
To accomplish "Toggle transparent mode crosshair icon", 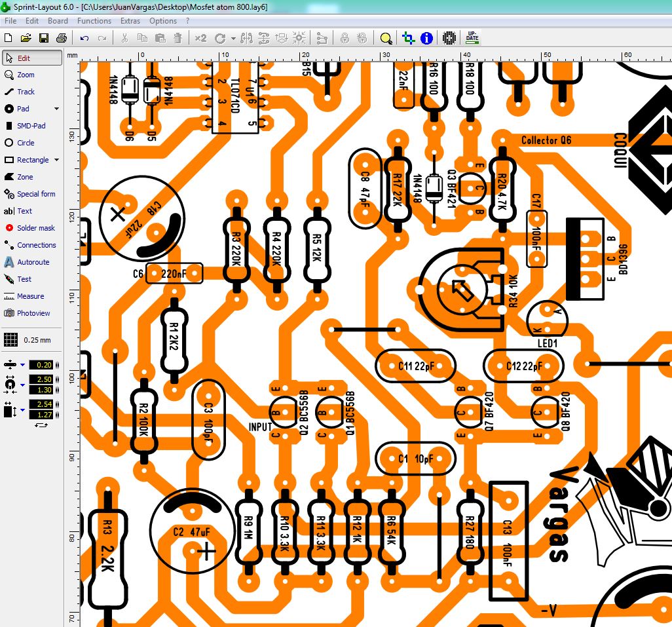I will point(409,38).
